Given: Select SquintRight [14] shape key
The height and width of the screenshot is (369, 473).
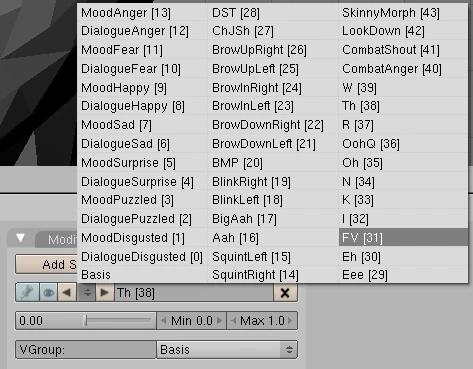Looking at the screenshot, I should 273,275.
